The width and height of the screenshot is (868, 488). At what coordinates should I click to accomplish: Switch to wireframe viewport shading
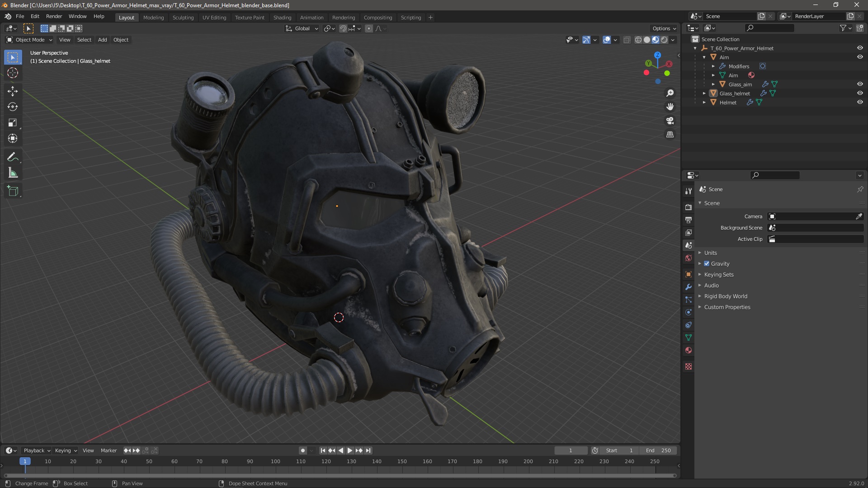[638, 40]
